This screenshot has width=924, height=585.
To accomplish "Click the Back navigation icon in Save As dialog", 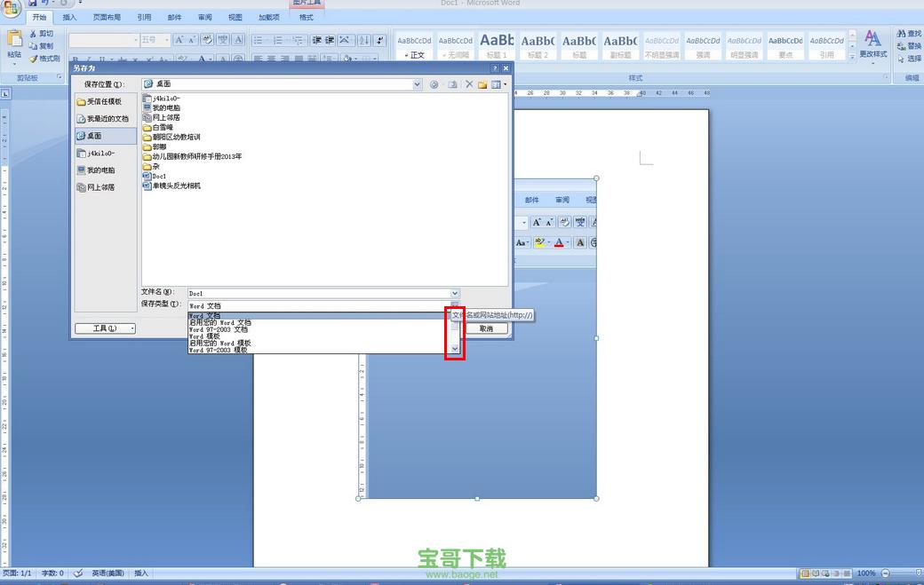I will pos(434,84).
